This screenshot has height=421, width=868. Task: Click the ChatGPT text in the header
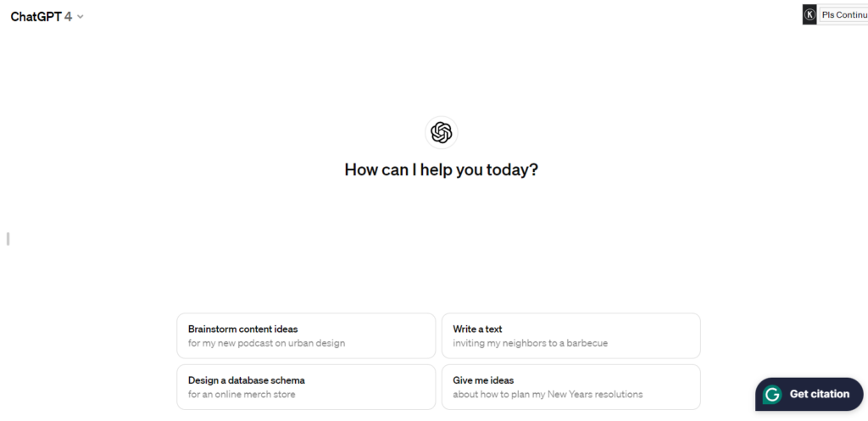pyautogui.click(x=36, y=16)
